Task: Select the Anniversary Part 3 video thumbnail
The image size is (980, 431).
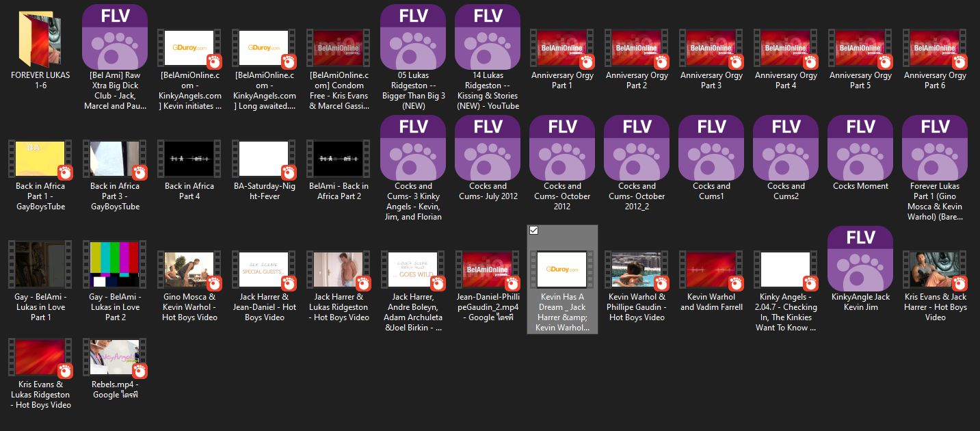Action: (x=711, y=48)
